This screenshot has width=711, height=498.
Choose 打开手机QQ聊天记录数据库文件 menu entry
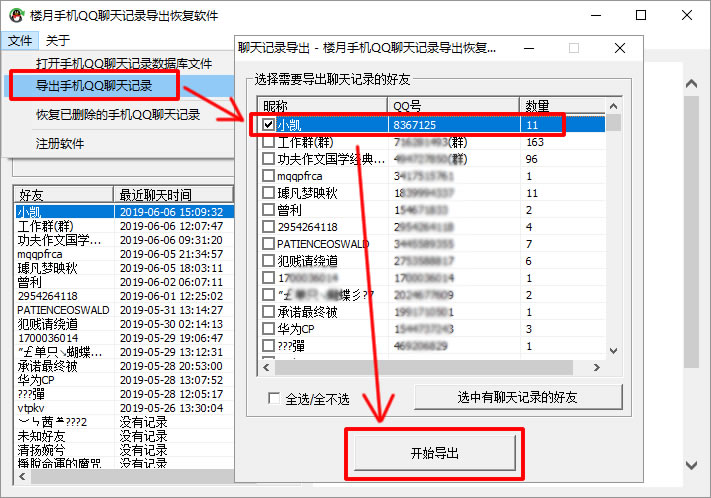(x=124, y=63)
